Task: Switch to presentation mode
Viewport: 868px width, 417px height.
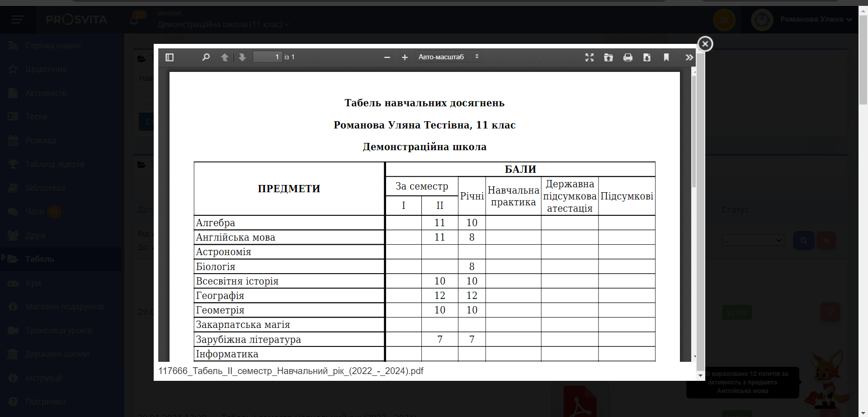Action: point(590,57)
